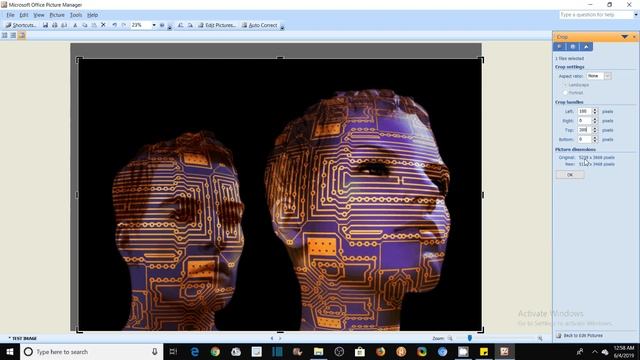Click the Bottom crop handle value field
Viewport: 640px width, 360px height.
[584, 140]
